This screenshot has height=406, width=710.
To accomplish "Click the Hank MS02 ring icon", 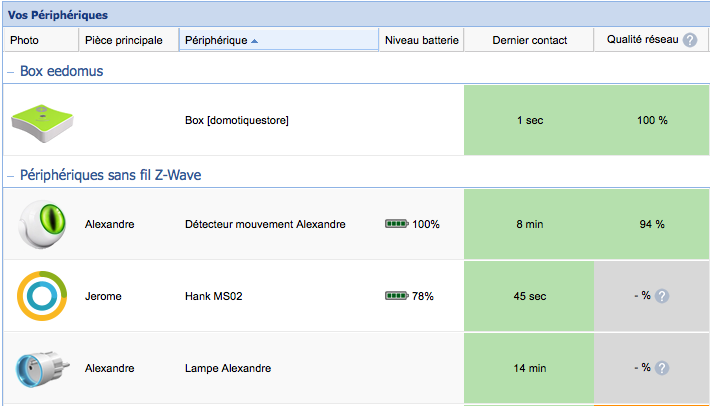I will [43, 296].
